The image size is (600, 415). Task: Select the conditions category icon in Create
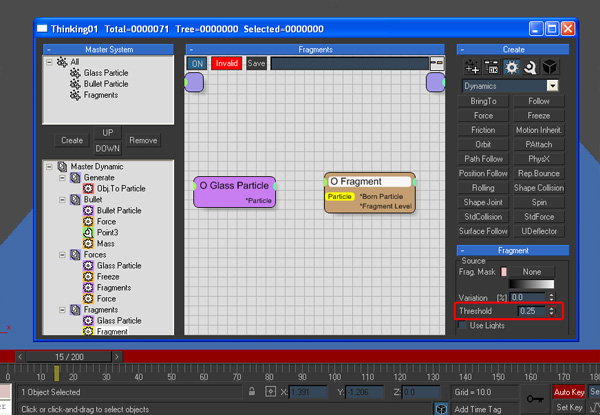pos(492,67)
